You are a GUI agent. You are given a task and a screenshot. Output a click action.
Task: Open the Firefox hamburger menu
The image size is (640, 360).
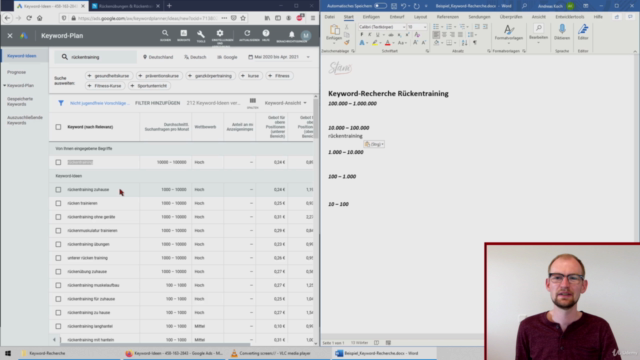point(313,18)
